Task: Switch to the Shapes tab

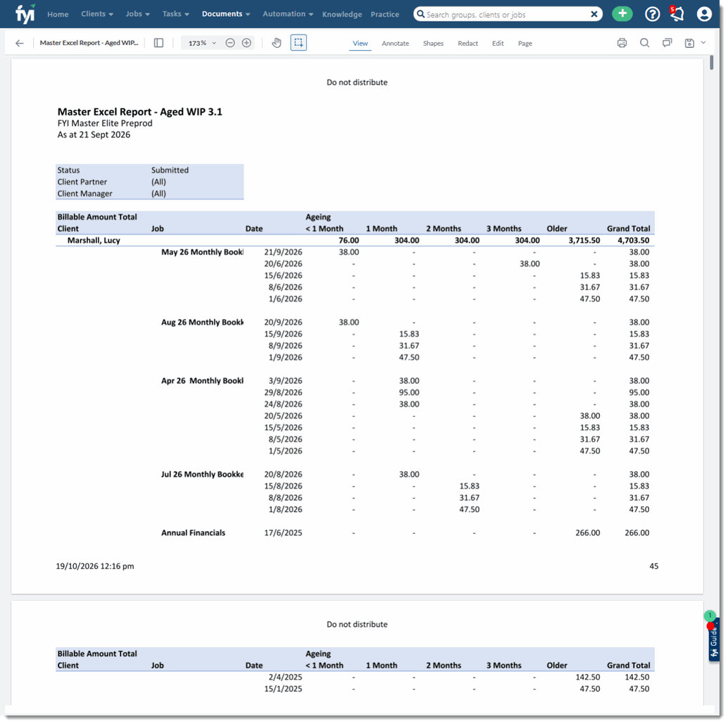Action: point(433,43)
